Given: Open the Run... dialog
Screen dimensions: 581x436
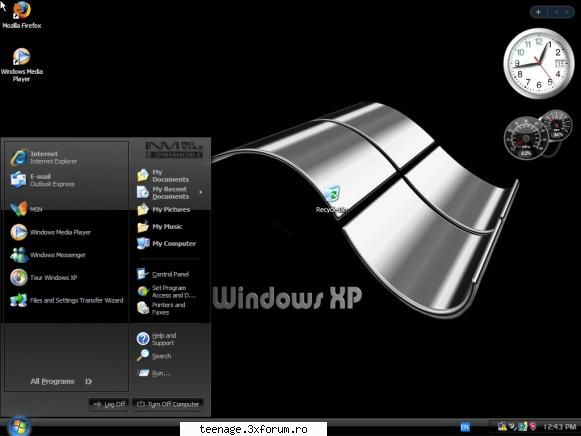Looking at the screenshot, I should [x=153, y=373].
